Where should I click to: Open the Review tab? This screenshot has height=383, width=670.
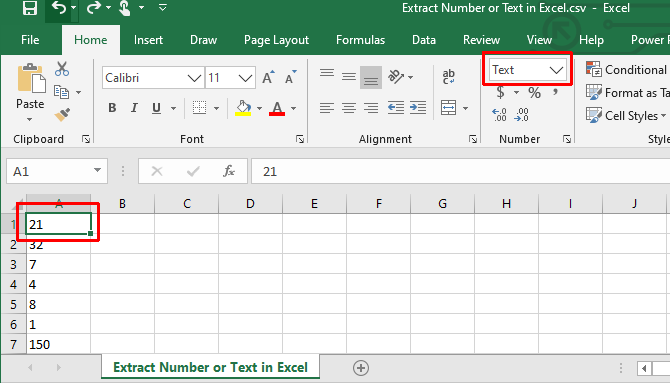[x=481, y=40]
